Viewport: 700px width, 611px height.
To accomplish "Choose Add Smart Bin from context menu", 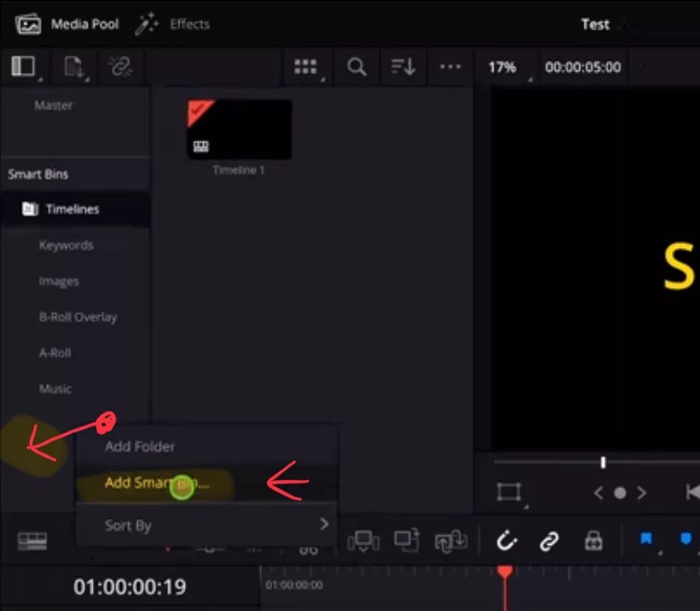I will (207, 483).
